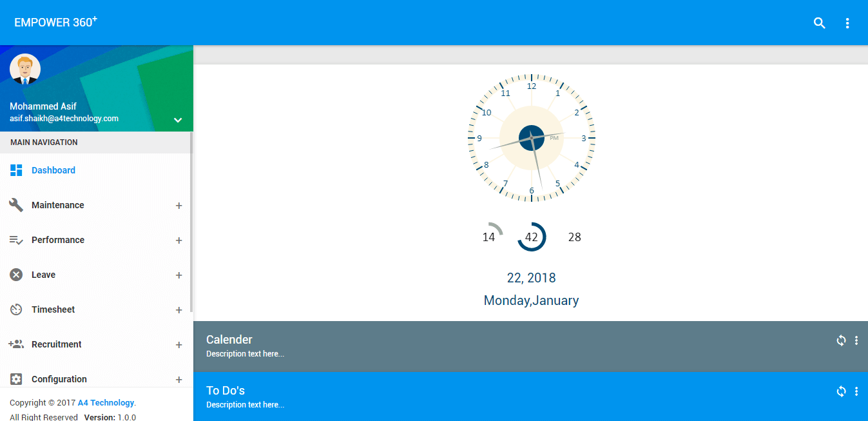Viewport: 868px width, 421px height.
Task: Collapse the user profile chevron
Action: 178,120
